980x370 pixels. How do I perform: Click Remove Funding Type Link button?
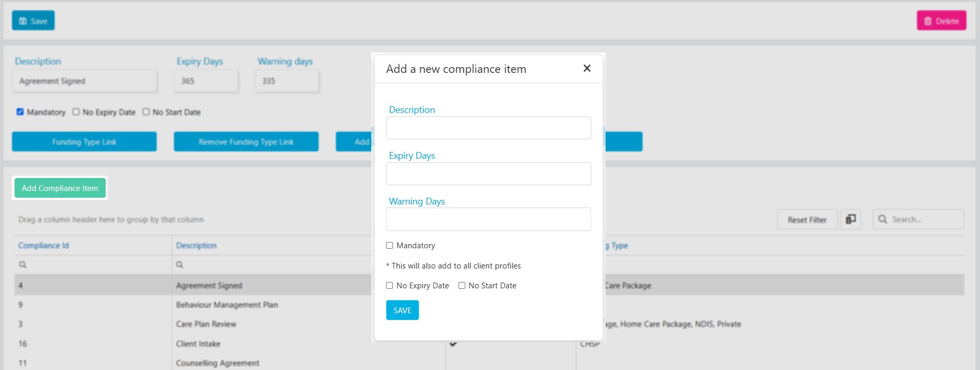click(246, 142)
